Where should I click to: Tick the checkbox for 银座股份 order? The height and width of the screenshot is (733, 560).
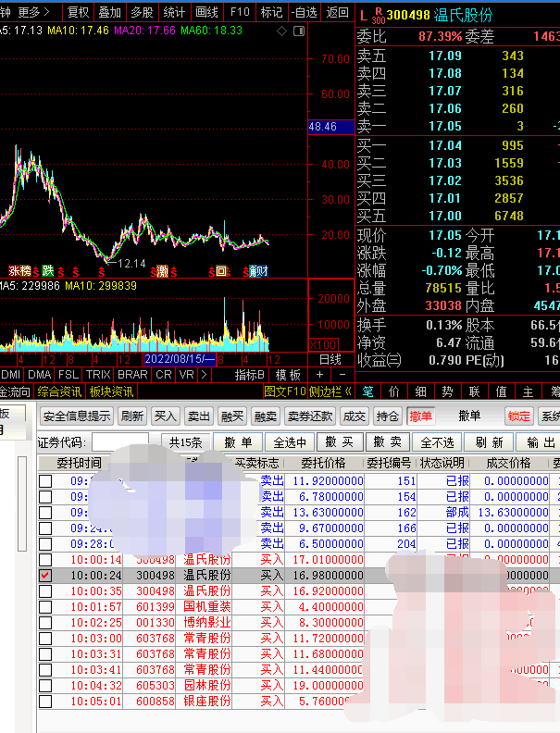pyautogui.click(x=45, y=701)
